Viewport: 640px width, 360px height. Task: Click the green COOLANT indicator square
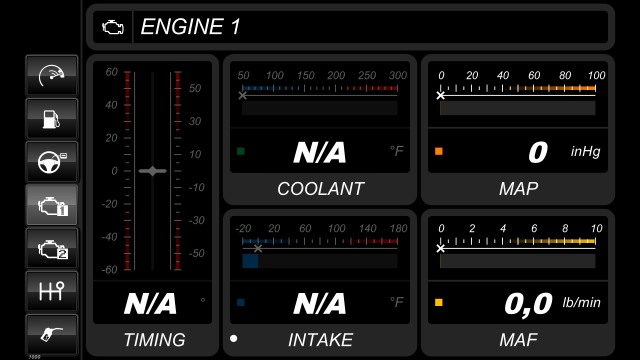241,151
